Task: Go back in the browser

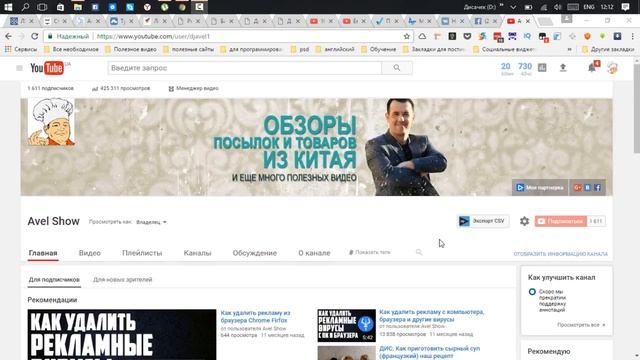Action: pos(9,36)
